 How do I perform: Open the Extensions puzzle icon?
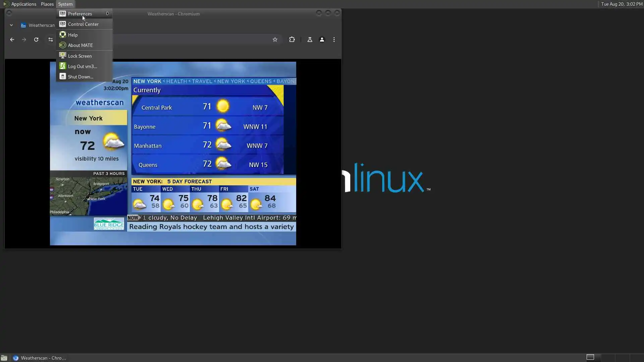click(292, 40)
